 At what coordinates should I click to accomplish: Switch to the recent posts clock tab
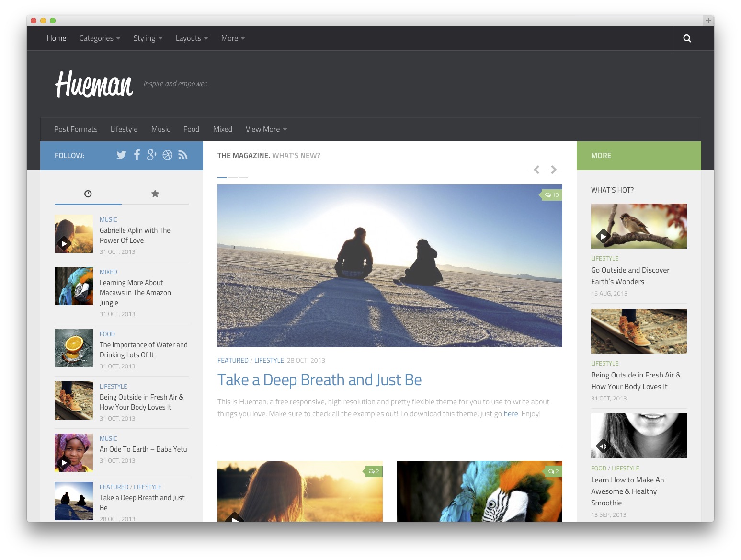point(88,194)
